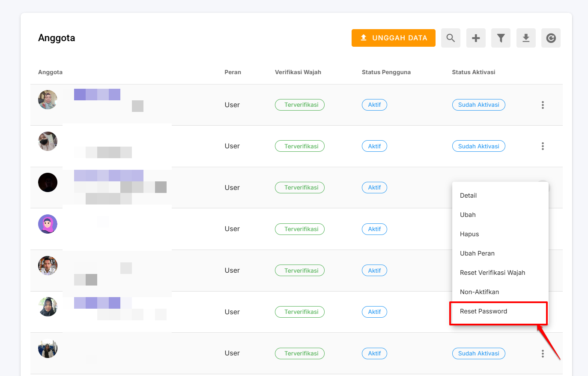The width and height of the screenshot is (588, 376).
Task: Click the Anggota page title
Action: tap(57, 38)
